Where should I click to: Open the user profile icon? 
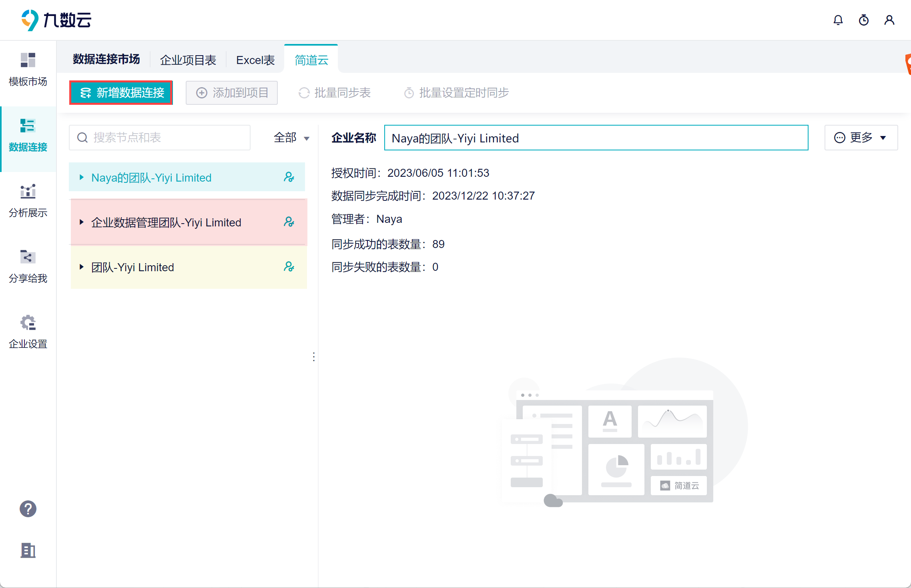[x=889, y=20]
